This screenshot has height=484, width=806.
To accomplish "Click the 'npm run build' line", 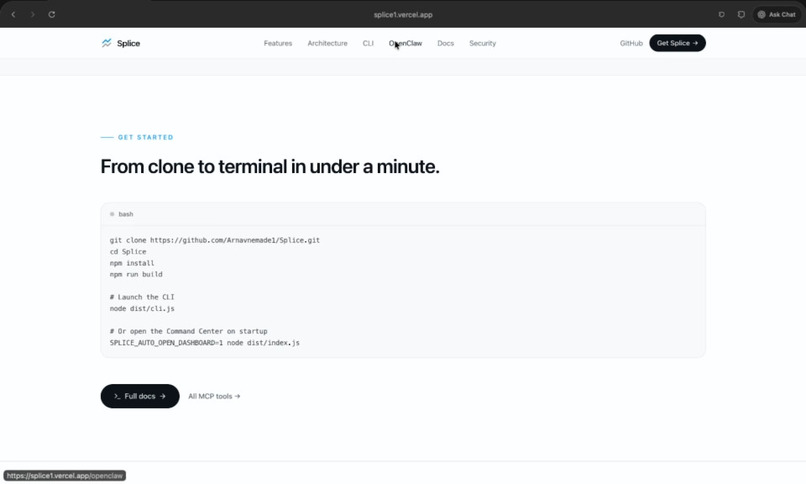I will [136, 274].
